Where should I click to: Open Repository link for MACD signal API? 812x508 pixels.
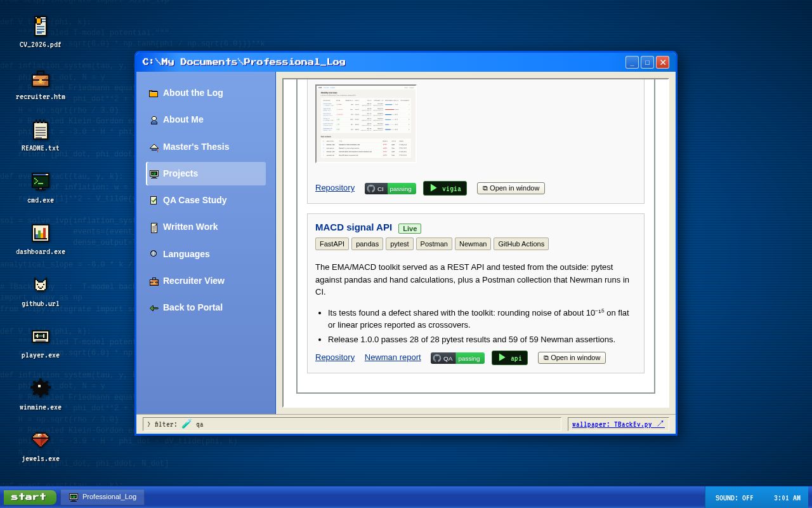(x=335, y=357)
